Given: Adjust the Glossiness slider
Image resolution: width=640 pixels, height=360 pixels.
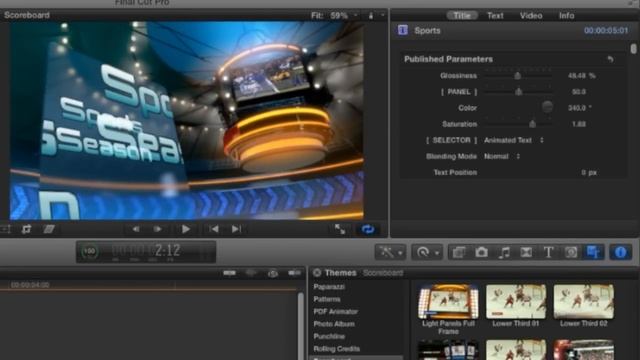Looking at the screenshot, I should tap(518, 76).
